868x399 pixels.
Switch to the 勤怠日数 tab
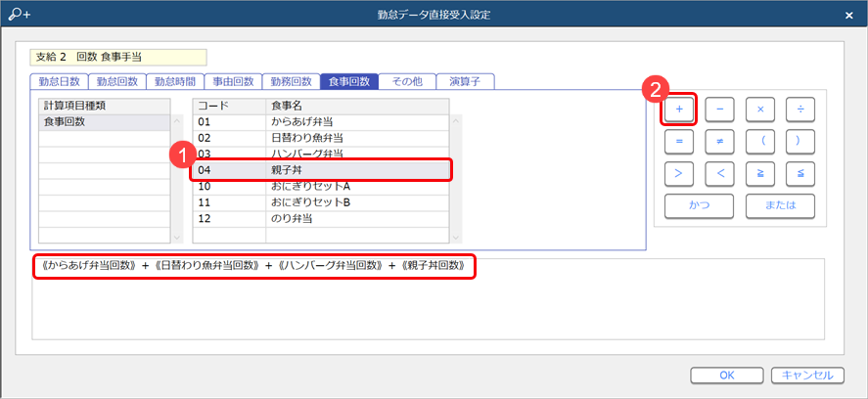click(60, 82)
